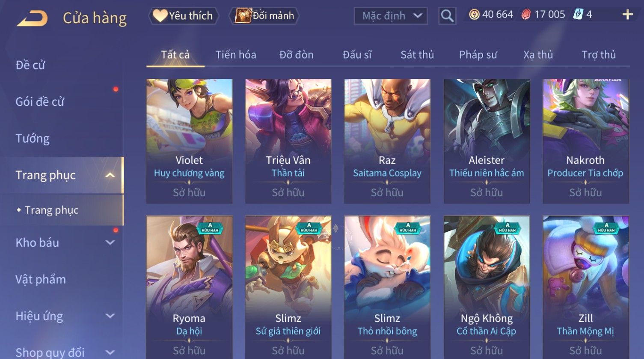Open Gói đề cử in sidebar

(40, 102)
